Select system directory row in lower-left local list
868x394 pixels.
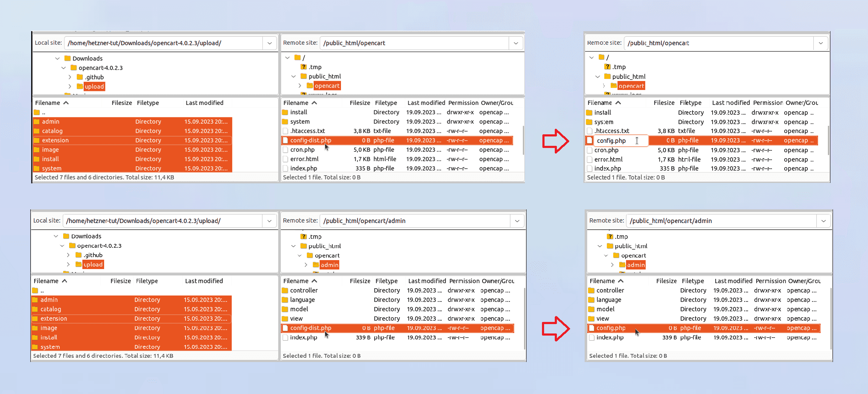tap(131, 347)
